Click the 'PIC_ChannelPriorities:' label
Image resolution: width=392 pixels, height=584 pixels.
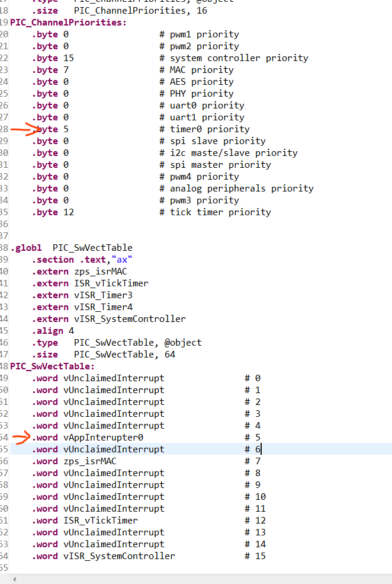(69, 23)
